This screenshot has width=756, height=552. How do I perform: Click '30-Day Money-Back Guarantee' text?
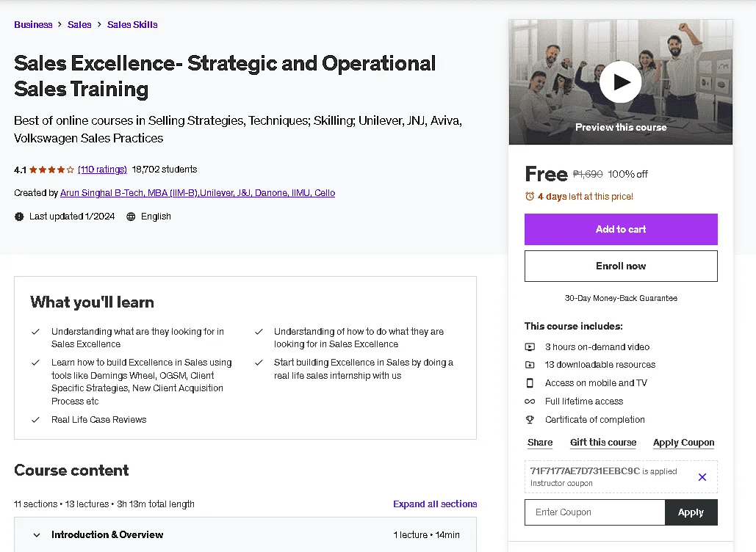point(621,298)
